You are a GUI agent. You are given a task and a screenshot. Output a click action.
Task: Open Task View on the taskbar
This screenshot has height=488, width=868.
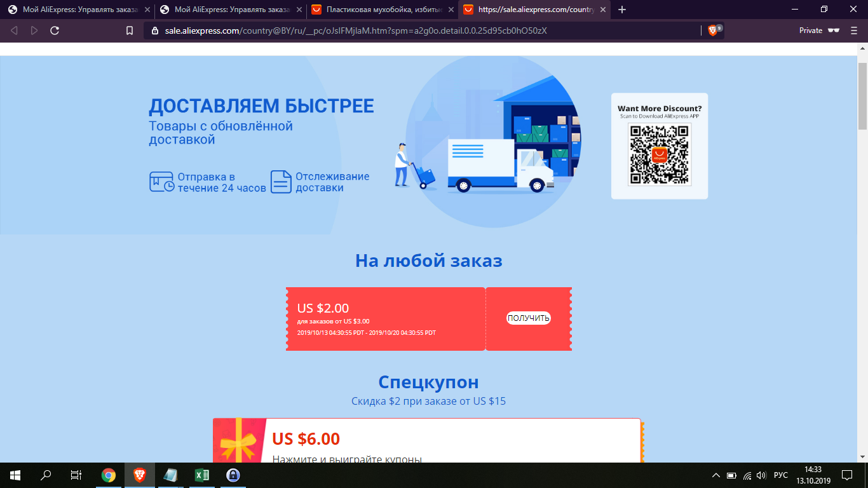(x=76, y=475)
